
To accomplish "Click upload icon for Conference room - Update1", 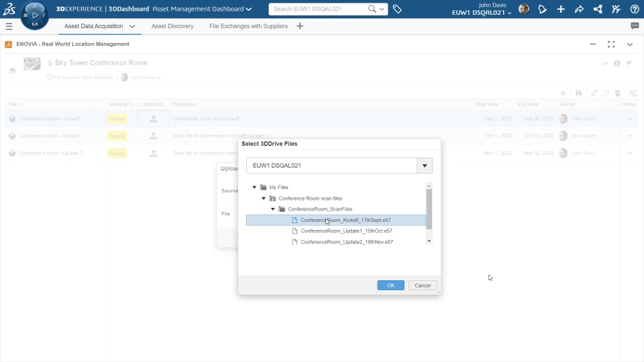I will point(154,136).
